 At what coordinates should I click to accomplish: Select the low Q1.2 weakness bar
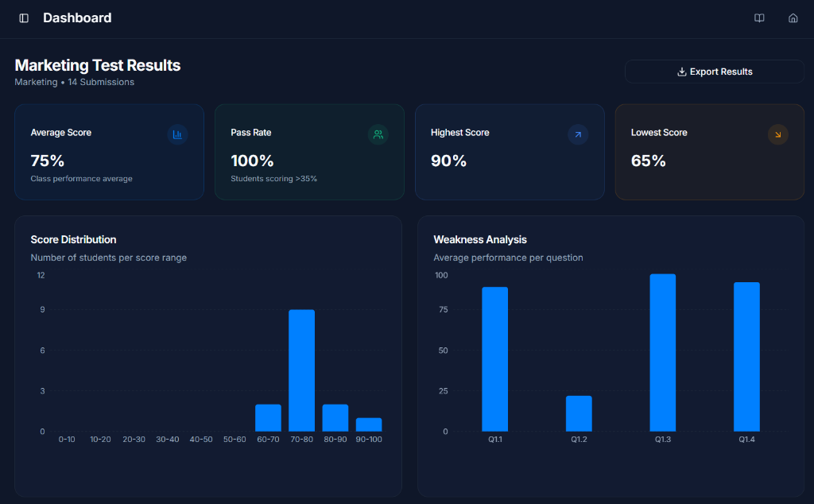pos(579,413)
